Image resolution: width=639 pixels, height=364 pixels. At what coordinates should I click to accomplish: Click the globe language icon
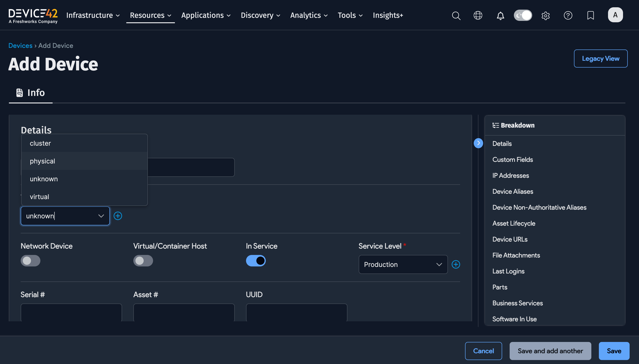coord(478,15)
